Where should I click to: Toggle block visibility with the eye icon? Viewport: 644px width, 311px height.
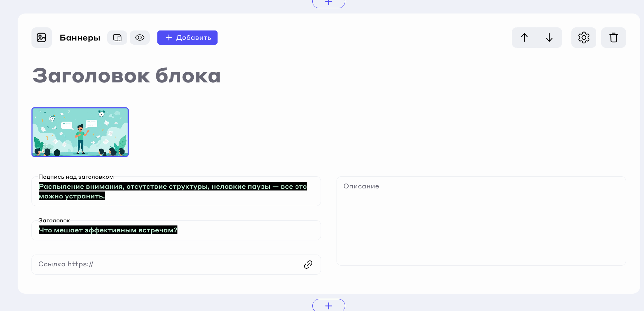coord(140,37)
